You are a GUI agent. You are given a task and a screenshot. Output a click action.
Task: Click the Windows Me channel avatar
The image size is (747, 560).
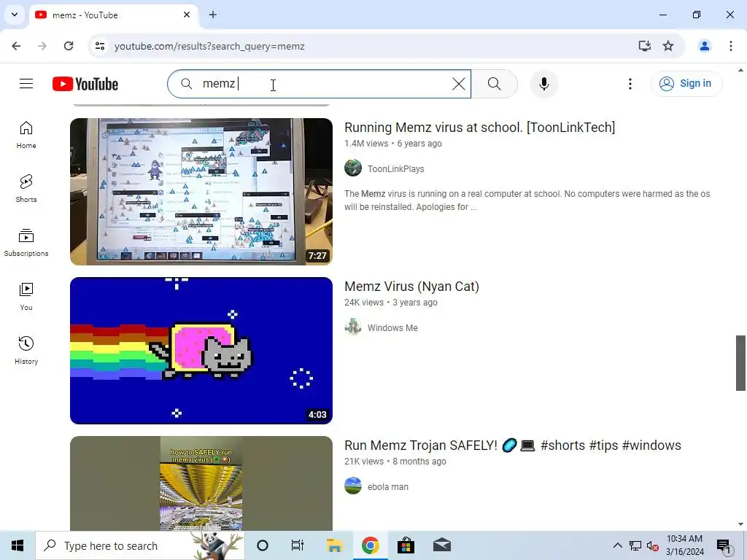353,327
